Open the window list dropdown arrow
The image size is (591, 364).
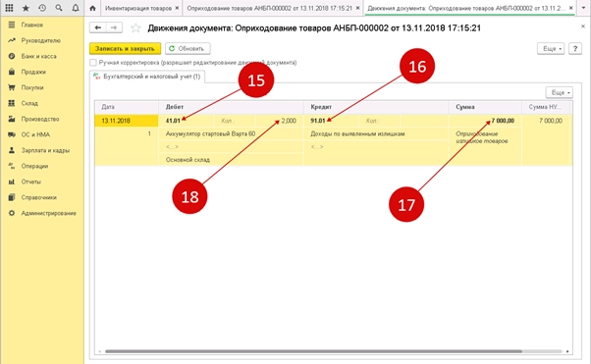tap(583, 8)
